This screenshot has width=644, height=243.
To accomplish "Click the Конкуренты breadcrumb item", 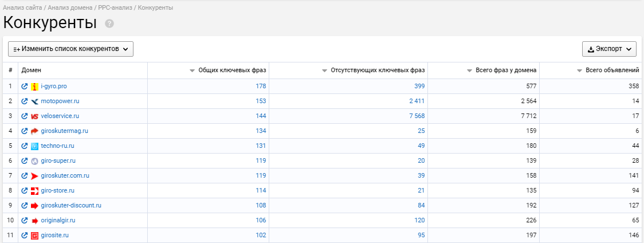I will 155,8.
